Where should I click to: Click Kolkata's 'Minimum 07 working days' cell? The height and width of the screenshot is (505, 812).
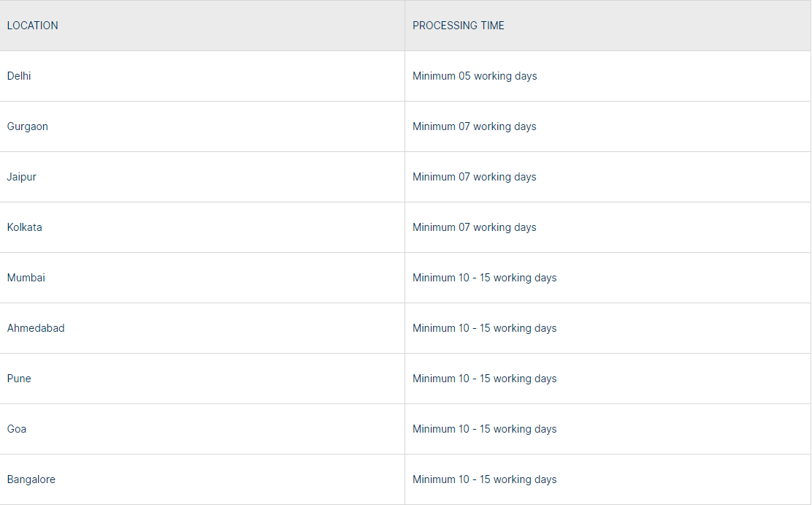pos(608,227)
